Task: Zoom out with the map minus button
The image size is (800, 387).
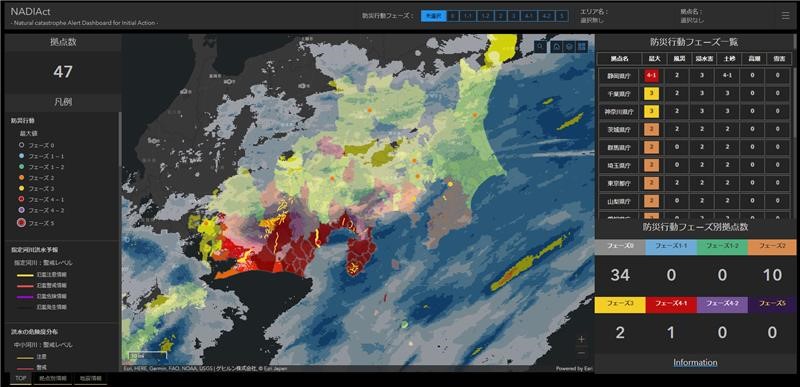Action: click(x=582, y=353)
